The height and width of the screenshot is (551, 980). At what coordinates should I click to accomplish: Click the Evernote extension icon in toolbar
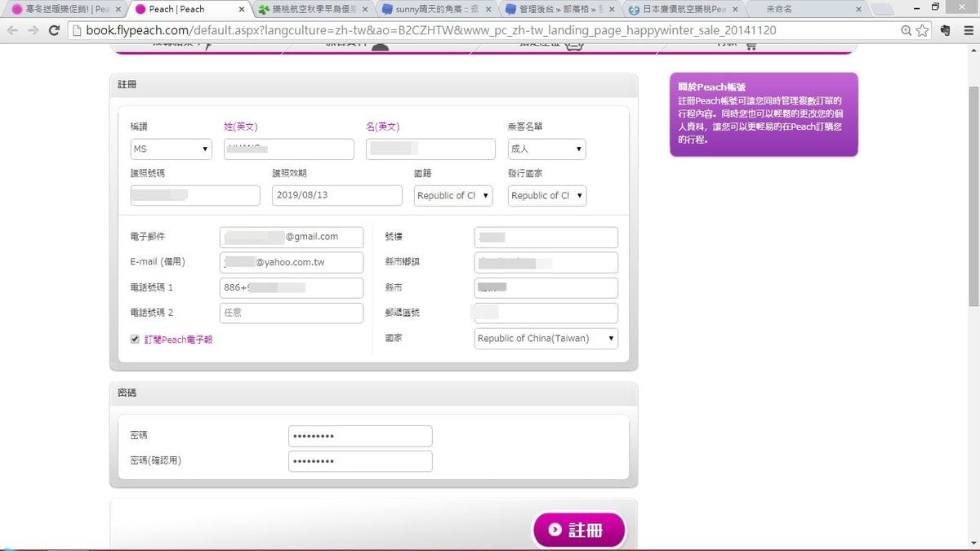coord(946,30)
